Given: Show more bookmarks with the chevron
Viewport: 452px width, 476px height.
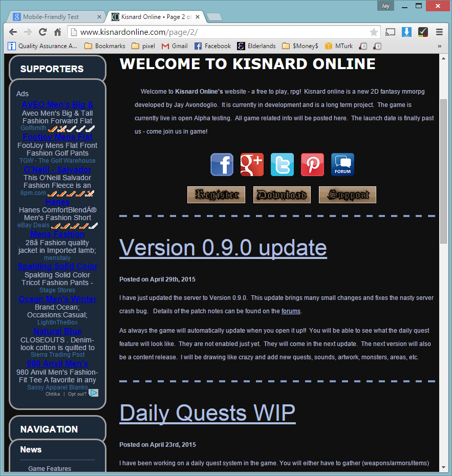Looking at the screenshot, I should (x=439, y=46).
